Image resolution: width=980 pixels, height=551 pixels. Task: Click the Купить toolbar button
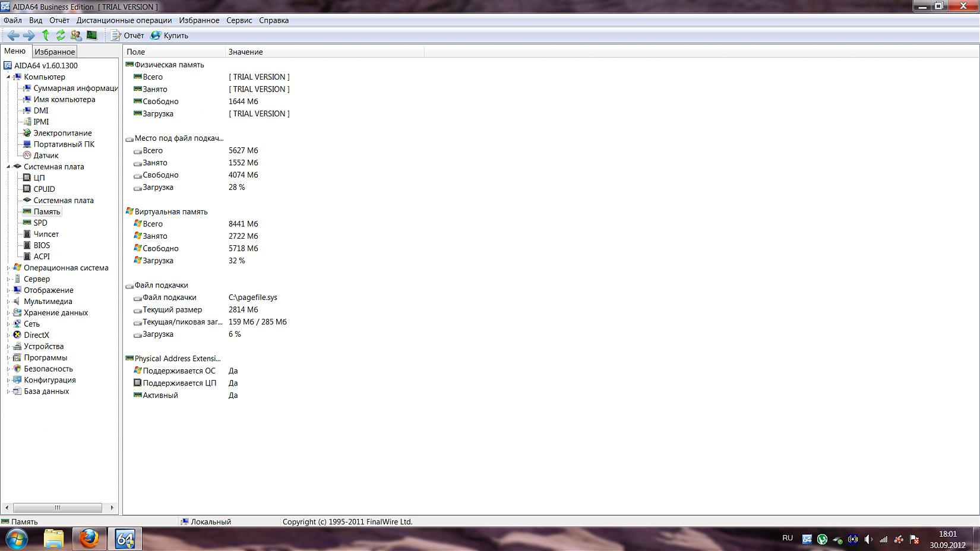pos(169,36)
